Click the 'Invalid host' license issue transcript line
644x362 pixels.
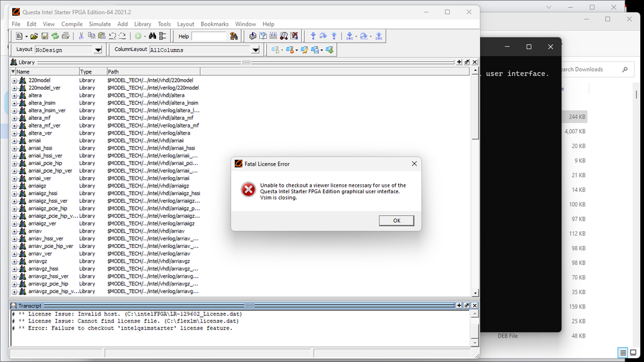click(128, 314)
